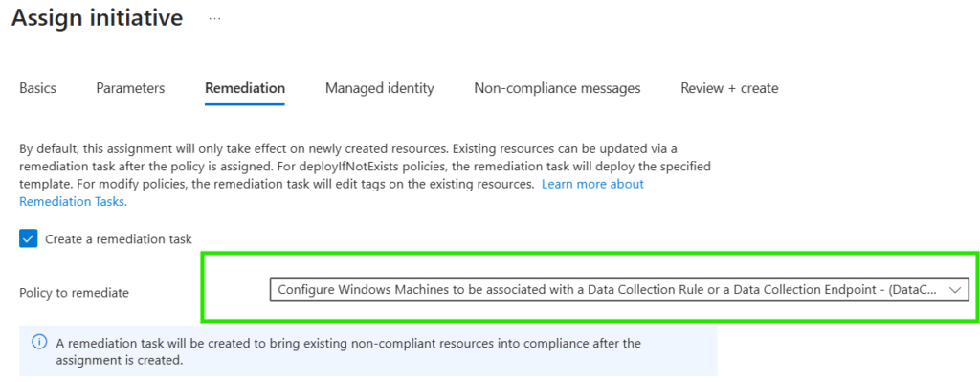This screenshot has width=980, height=382.
Task: Open the Policy to remediate dropdown
Action: (x=619, y=290)
